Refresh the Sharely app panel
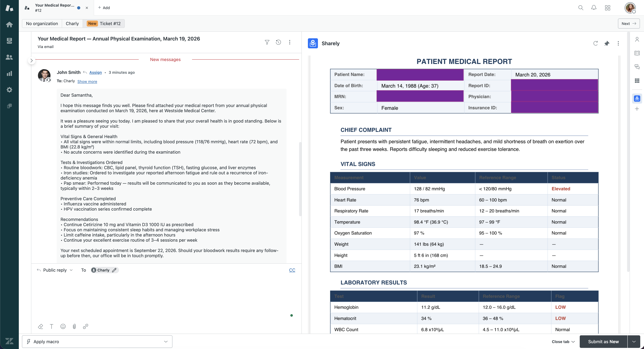The width and height of the screenshot is (644, 349). tap(596, 43)
